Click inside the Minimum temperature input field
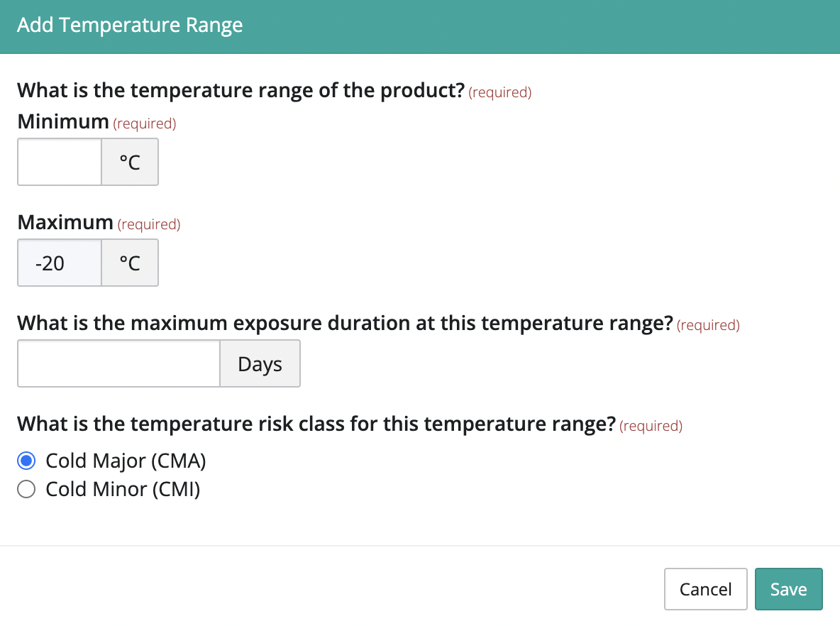Screen dimensions: 840x626 click(x=59, y=162)
